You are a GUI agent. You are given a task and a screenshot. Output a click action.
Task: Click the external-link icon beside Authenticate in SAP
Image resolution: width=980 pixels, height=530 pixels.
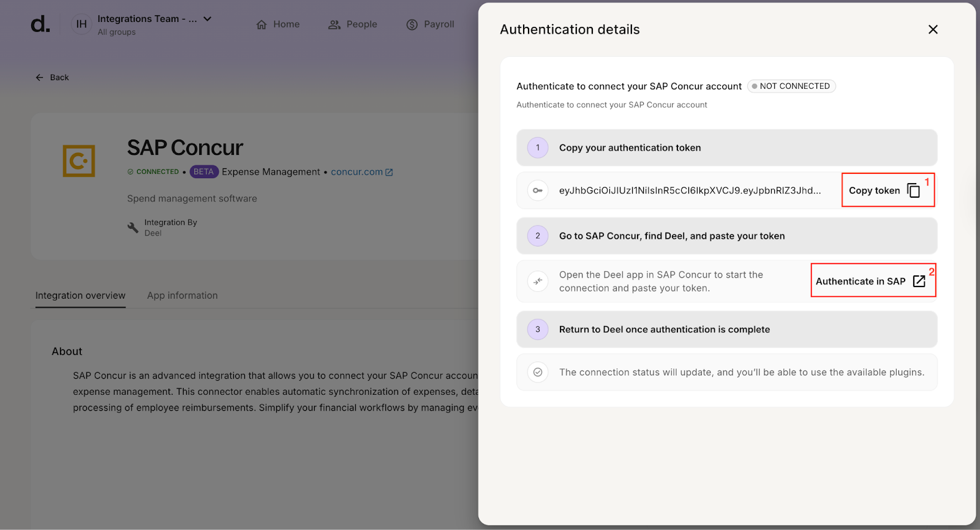pos(919,281)
